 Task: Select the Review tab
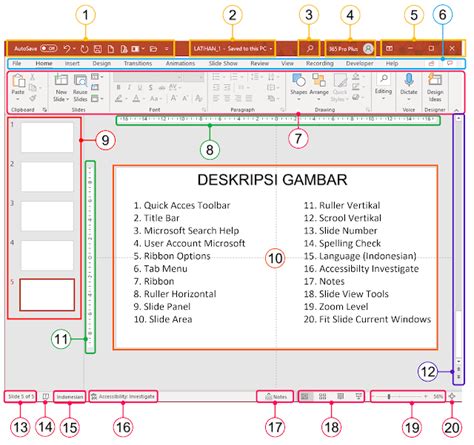point(259,63)
